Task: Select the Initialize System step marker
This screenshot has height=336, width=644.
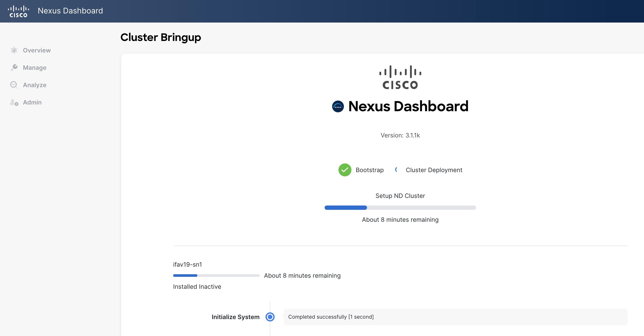Action: click(x=270, y=317)
